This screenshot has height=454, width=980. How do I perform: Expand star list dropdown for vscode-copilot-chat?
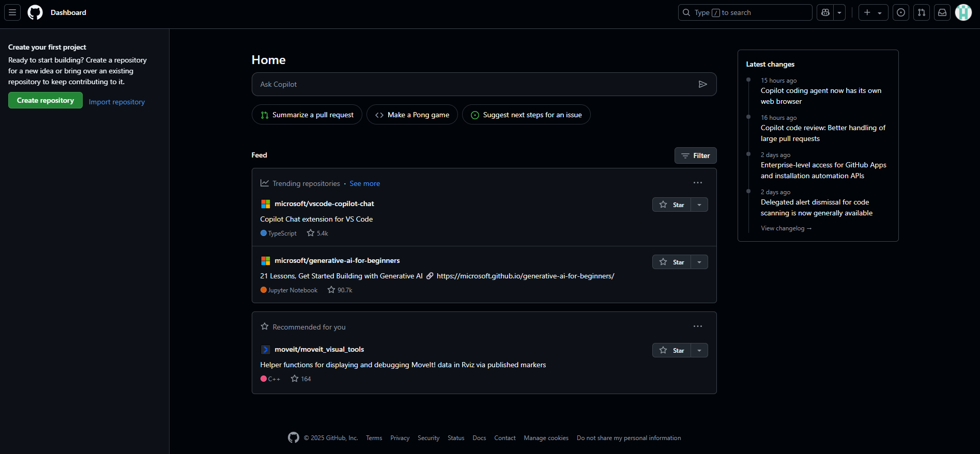(x=699, y=205)
